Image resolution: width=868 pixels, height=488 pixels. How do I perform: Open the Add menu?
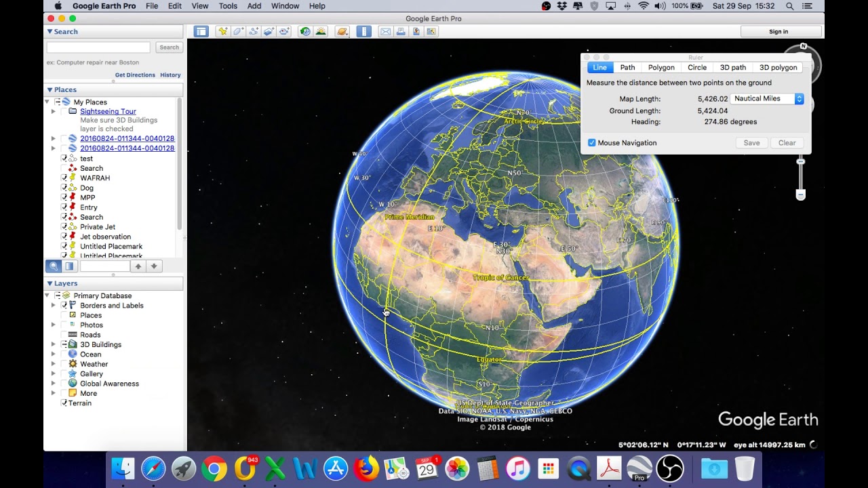[x=254, y=6]
